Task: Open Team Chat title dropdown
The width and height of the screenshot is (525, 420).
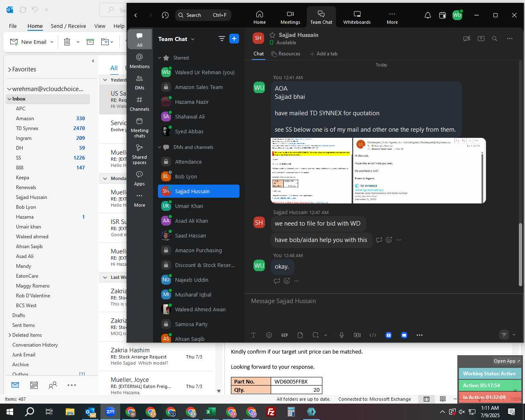Action: (193, 39)
